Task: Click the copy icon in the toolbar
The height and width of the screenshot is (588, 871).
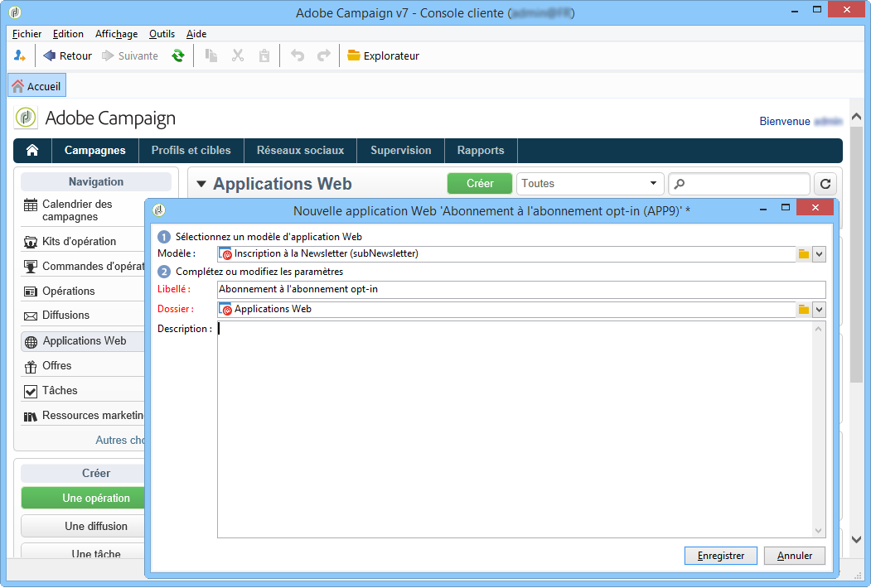Action: click(x=211, y=55)
